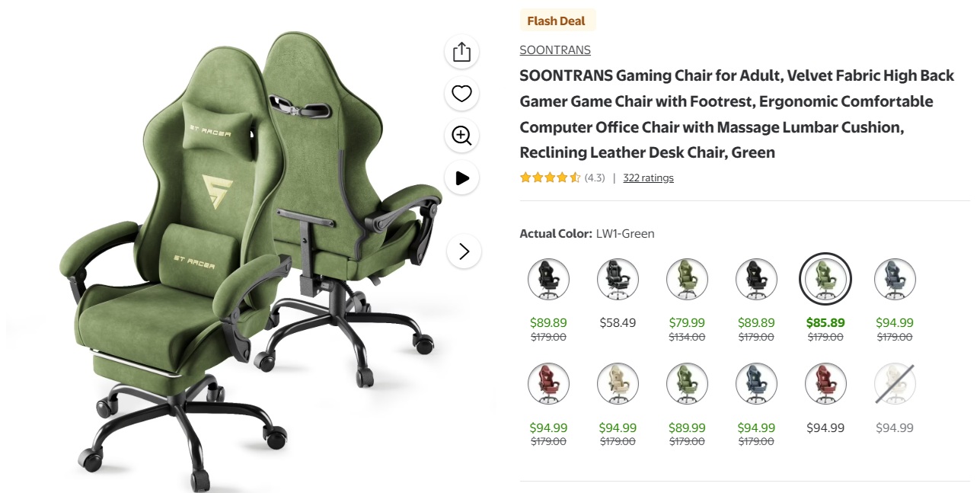View the 322 ratings link
The height and width of the screenshot is (493, 980).
(x=648, y=178)
